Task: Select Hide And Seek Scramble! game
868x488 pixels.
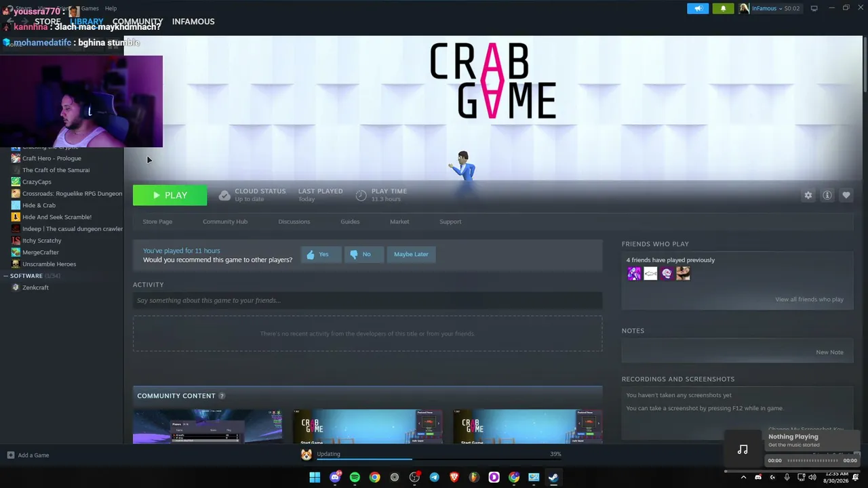Action: click(57, 217)
